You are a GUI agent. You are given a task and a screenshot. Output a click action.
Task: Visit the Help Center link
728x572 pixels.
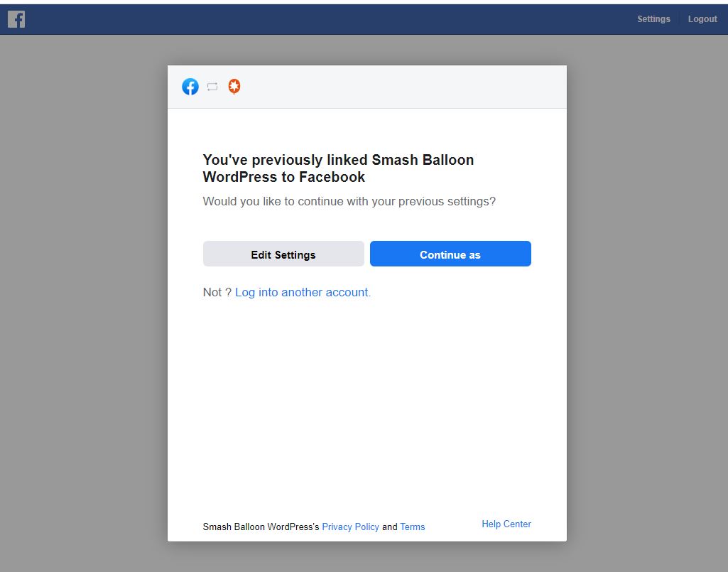506,524
